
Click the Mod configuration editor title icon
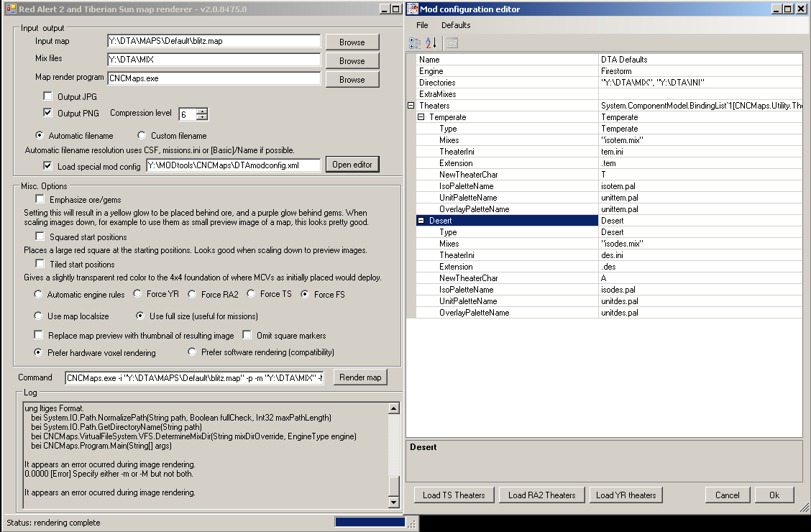tap(412, 9)
